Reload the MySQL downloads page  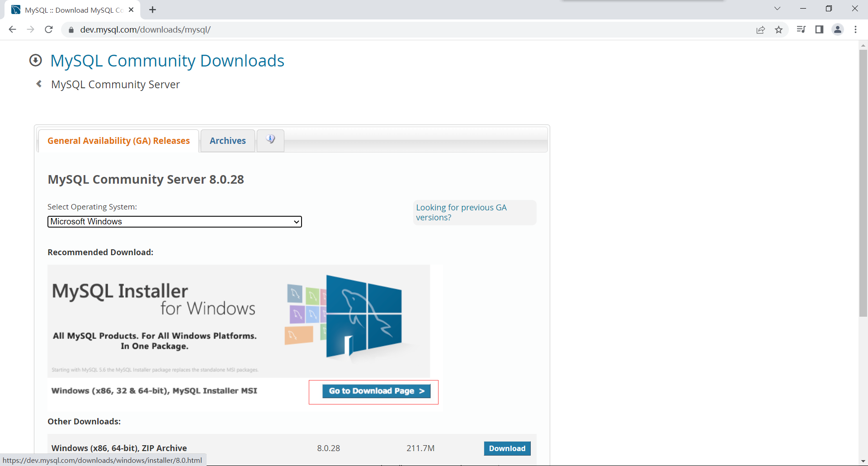pos(49,29)
